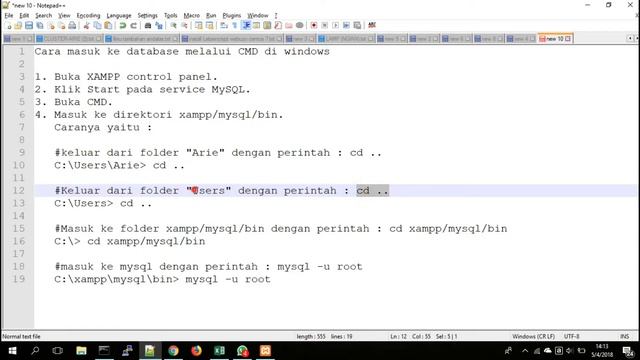Viewport: 640px width, 360px height.
Task: Click the Find binoculars icon
Action: [148, 26]
